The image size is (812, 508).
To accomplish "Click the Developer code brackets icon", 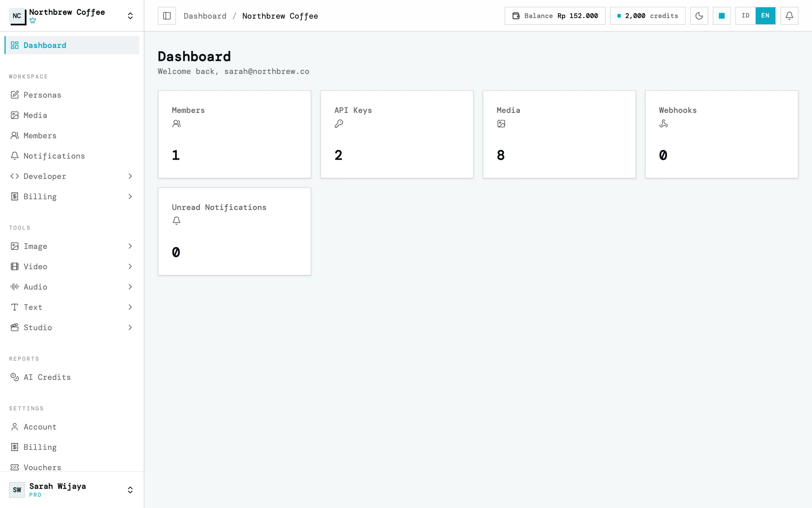I will pos(14,176).
